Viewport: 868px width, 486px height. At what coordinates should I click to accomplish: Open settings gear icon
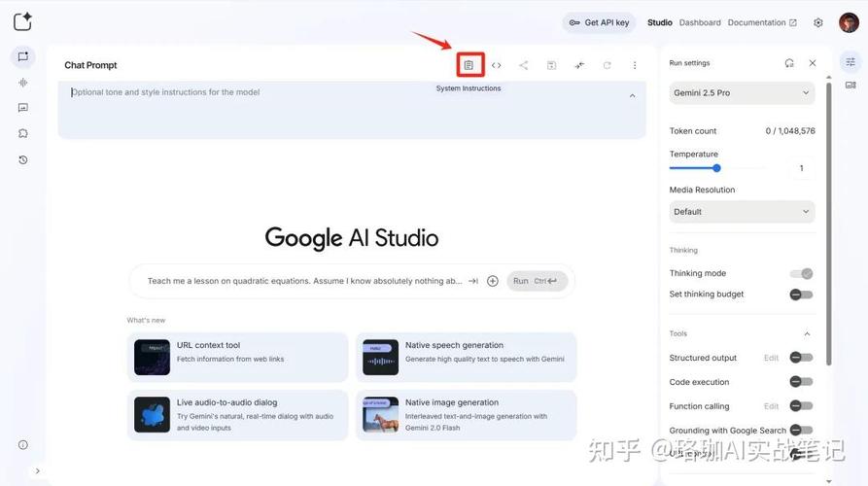(x=818, y=22)
